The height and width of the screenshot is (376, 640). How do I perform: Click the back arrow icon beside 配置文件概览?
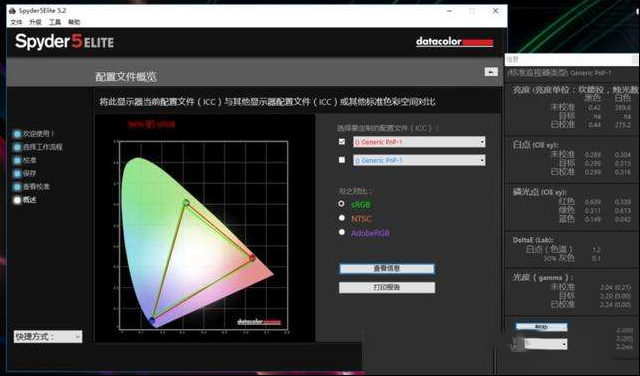point(491,72)
